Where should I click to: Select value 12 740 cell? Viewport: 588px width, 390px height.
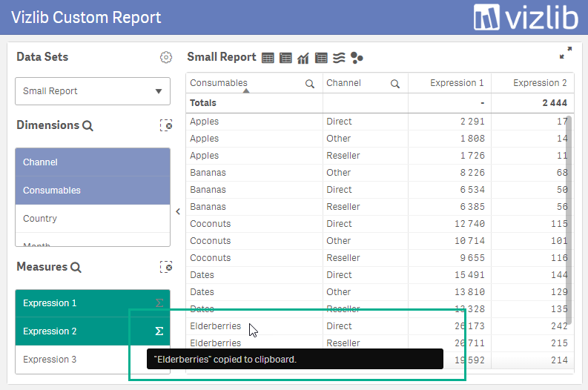[x=449, y=224]
